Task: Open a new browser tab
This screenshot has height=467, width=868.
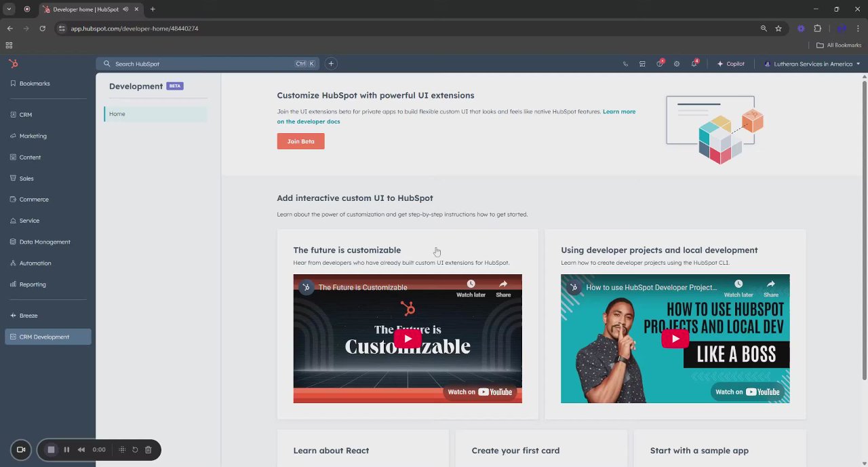Action: [x=153, y=10]
